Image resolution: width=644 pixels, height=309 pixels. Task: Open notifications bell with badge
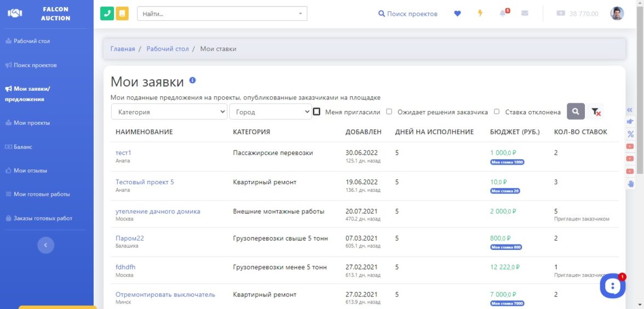(503, 13)
